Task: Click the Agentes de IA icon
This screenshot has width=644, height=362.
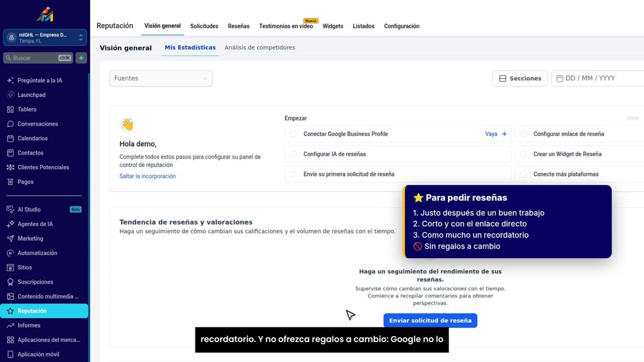Action: 11,224
